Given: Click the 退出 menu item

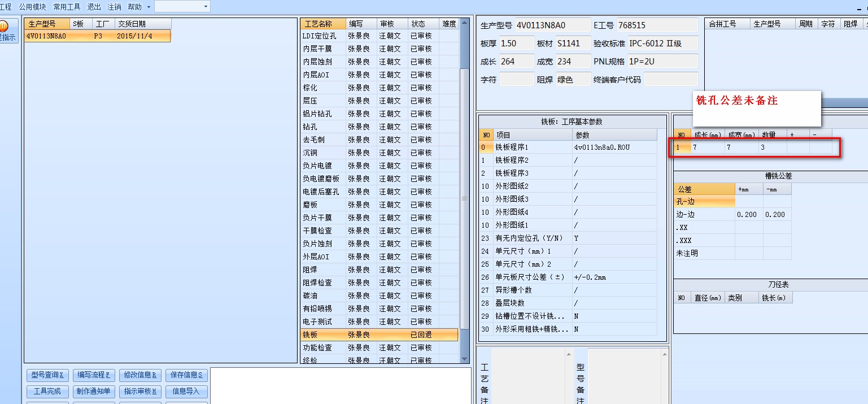Looking at the screenshot, I should pyautogui.click(x=94, y=7).
